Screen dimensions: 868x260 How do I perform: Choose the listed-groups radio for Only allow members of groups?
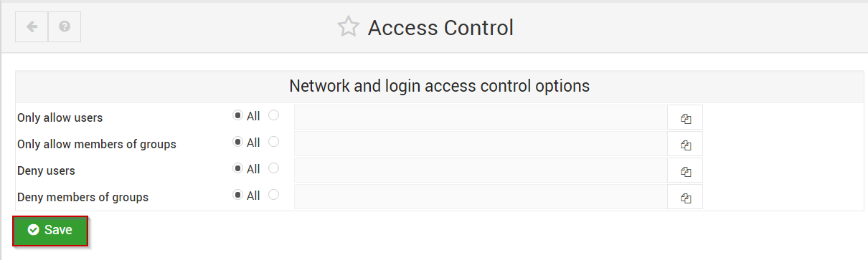pyautogui.click(x=273, y=142)
